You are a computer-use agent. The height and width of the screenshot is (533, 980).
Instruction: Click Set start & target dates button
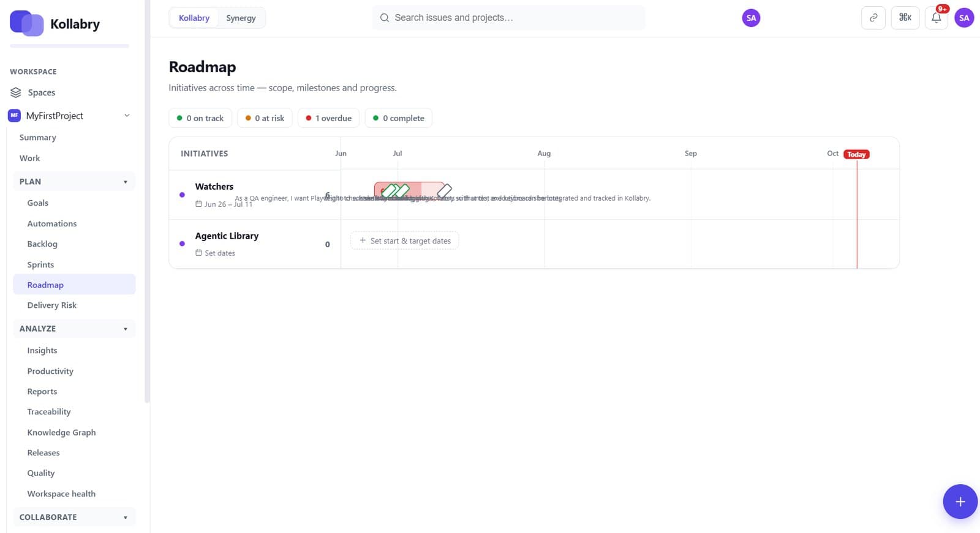coord(404,240)
